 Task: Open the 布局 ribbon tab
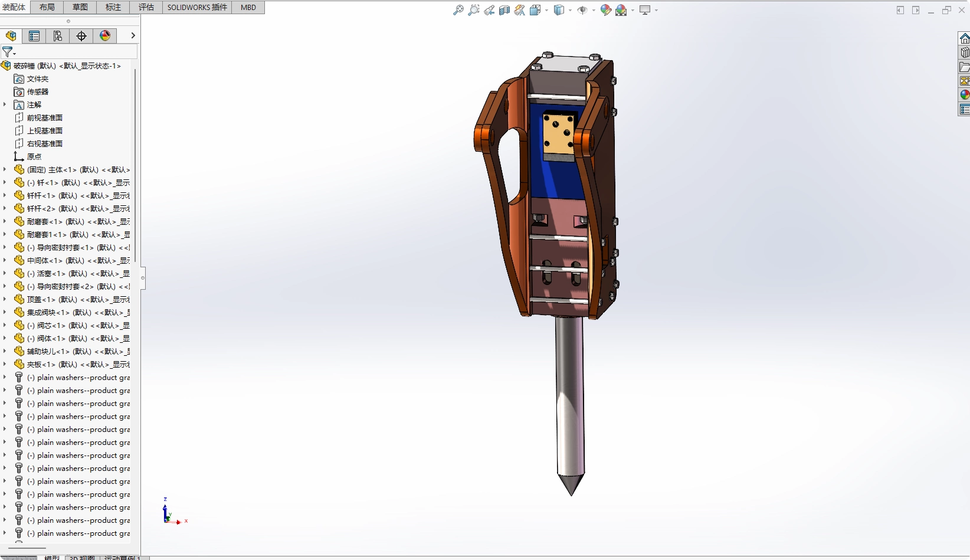(47, 7)
